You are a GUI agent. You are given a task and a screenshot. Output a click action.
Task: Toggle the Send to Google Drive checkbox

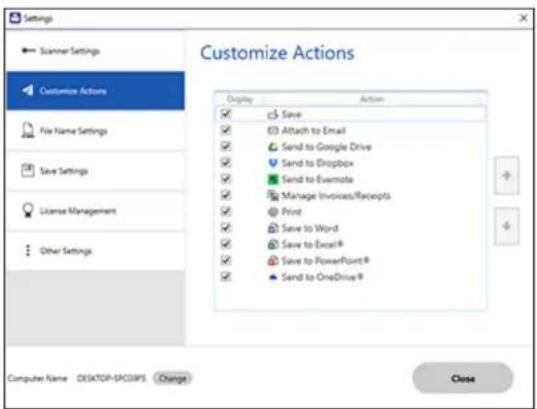click(x=226, y=146)
